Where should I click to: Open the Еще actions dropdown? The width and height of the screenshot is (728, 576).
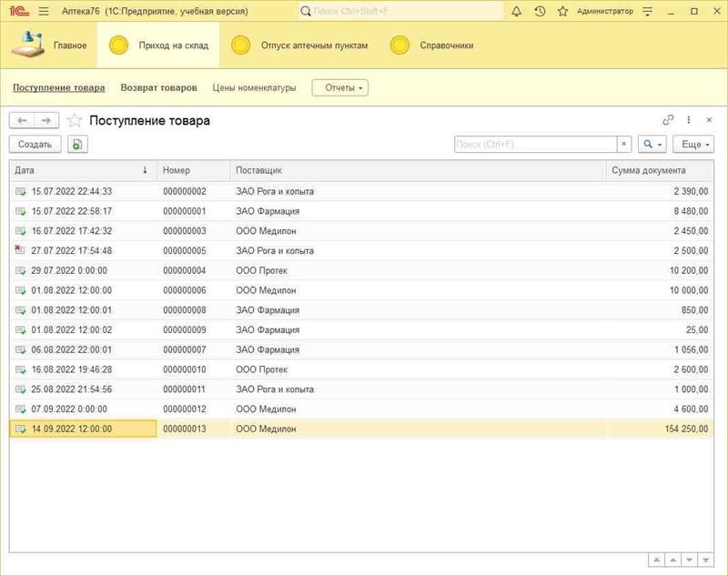click(x=693, y=145)
